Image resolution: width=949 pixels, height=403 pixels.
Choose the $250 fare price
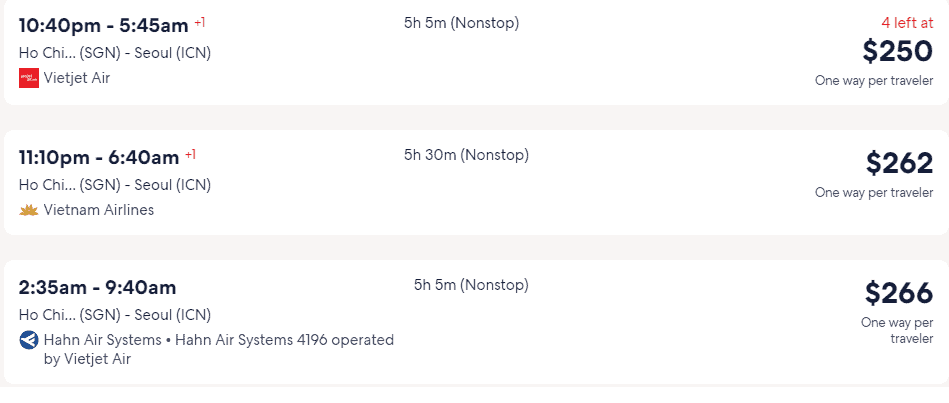[898, 51]
